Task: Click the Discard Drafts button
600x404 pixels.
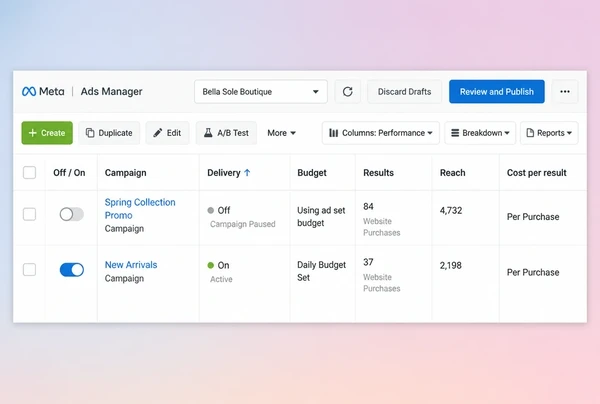Action: [x=404, y=91]
